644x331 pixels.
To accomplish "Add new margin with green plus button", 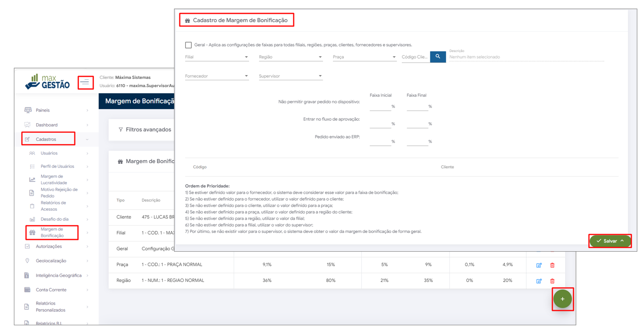I will pyautogui.click(x=562, y=299).
